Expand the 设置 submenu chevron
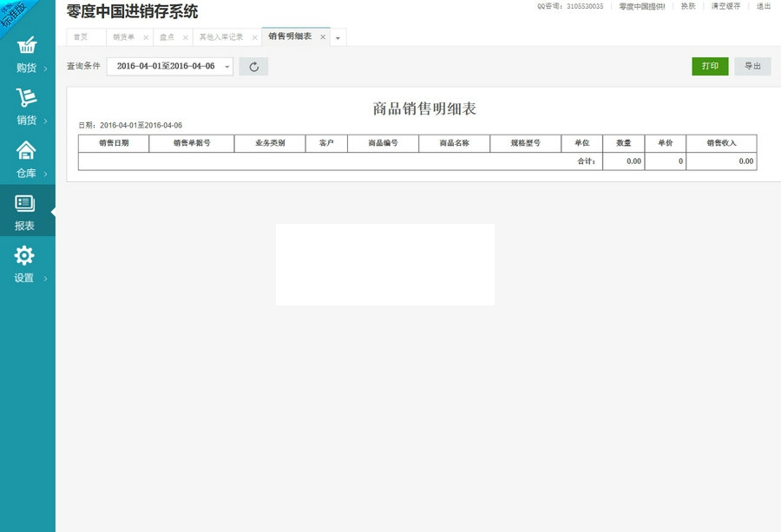The image size is (781, 532). click(45, 279)
